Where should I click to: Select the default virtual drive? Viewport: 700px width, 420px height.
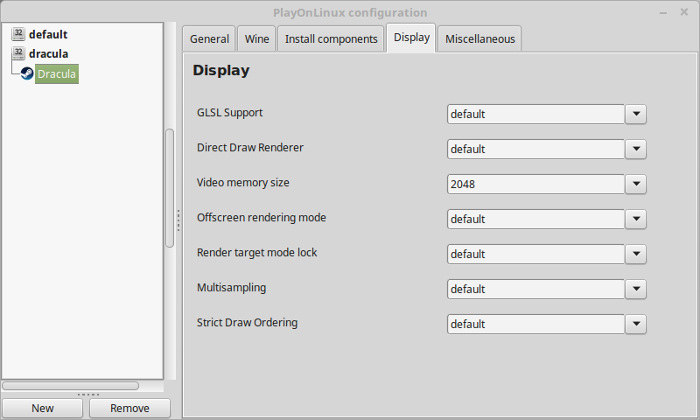(48, 34)
